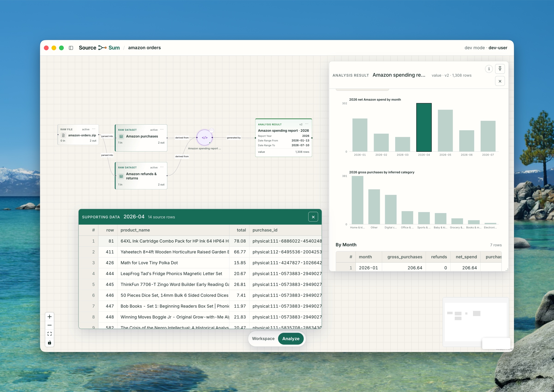
Task: Select the 2026-01 bar in monthly chart
Action: pos(360,135)
